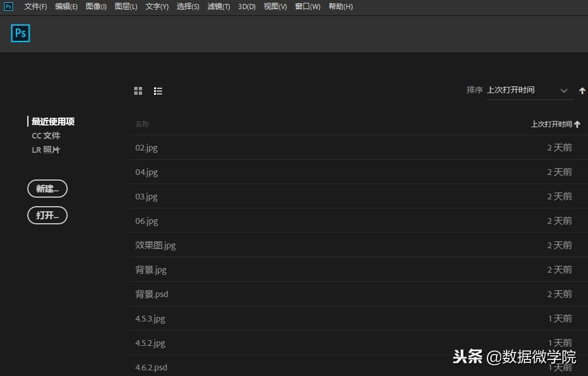Open the 滤镜 menu
Image resolution: width=588 pixels, height=376 pixels.
218,6
